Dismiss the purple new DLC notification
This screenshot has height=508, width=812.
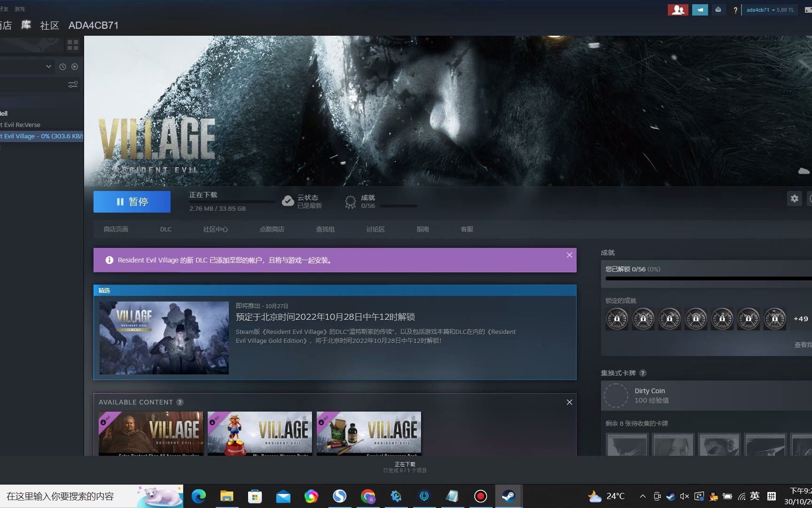click(569, 255)
